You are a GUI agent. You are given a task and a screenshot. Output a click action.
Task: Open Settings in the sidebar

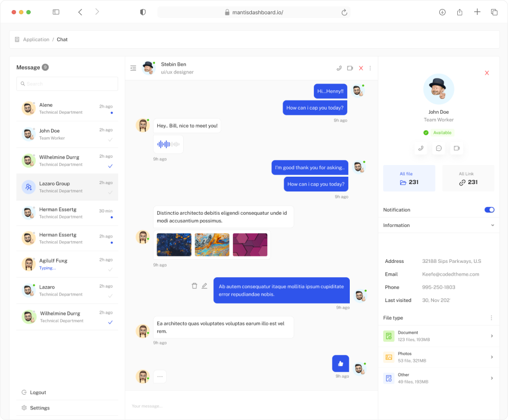39,408
